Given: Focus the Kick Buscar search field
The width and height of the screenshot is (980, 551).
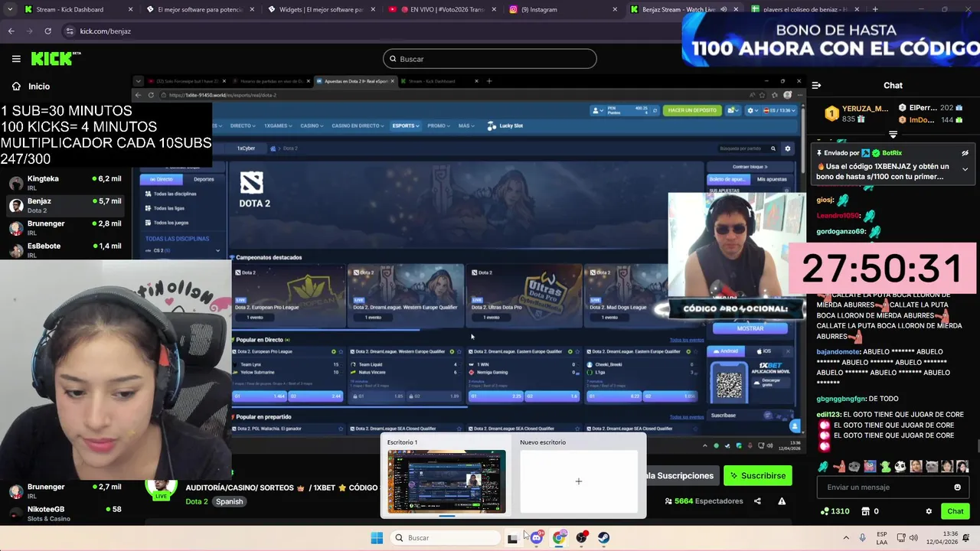Looking at the screenshot, I should click(x=490, y=59).
